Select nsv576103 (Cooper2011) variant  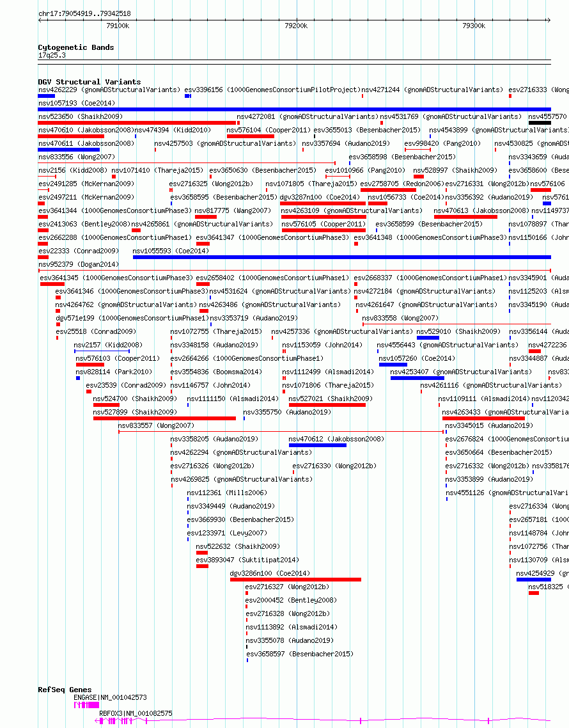118,359
